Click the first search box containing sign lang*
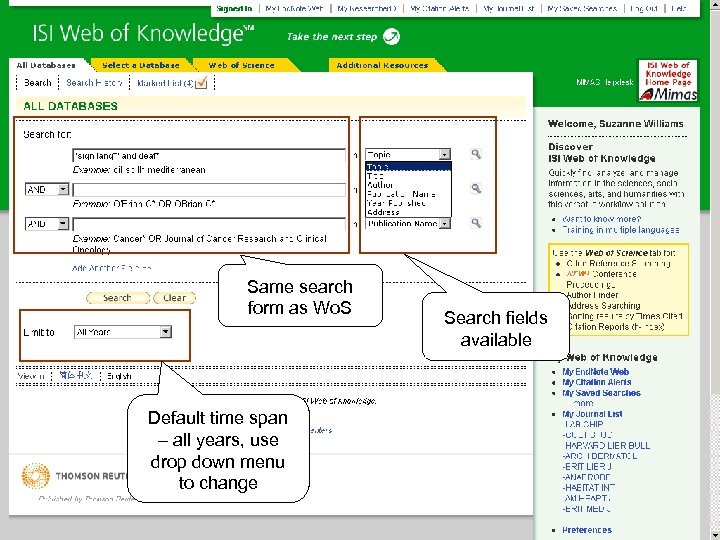The height and width of the screenshot is (540, 720). [209, 156]
